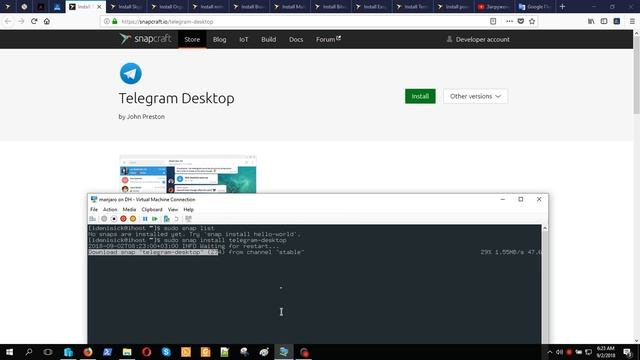Close the active Snapcraft tab
The height and width of the screenshot is (360, 640).
point(99,7)
